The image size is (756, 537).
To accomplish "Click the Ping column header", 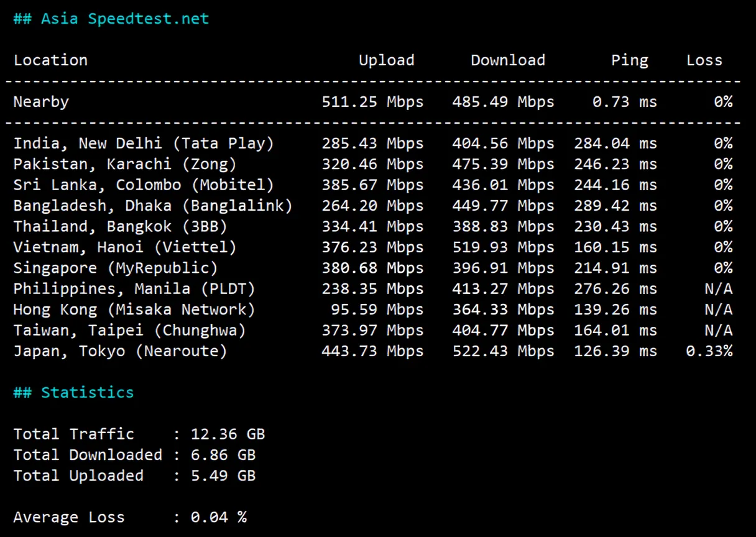I will pos(629,60).
